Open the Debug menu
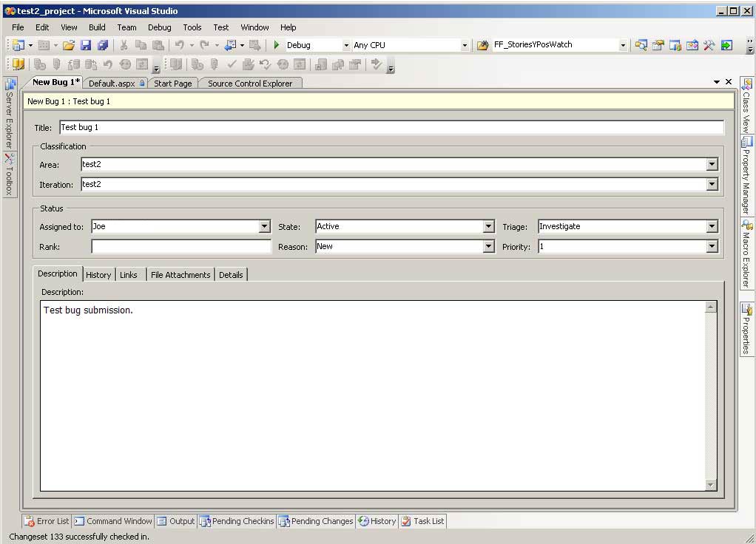 [x=159, y=27]
